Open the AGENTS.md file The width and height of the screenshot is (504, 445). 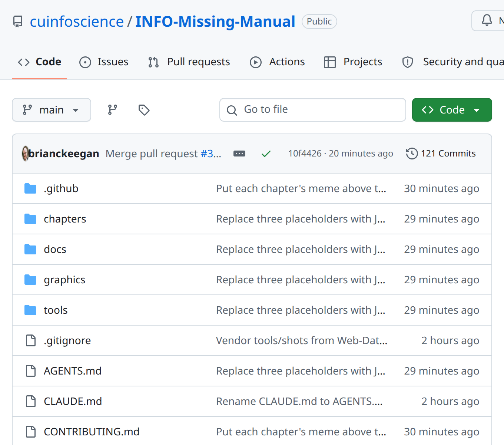(73, 371)
